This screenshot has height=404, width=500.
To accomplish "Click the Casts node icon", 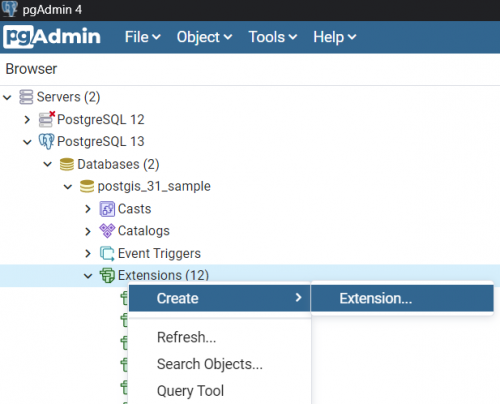I will [107, 209].
